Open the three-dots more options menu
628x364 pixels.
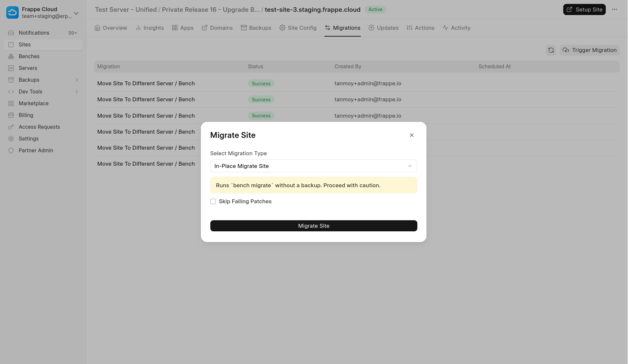tap(614, 9)
